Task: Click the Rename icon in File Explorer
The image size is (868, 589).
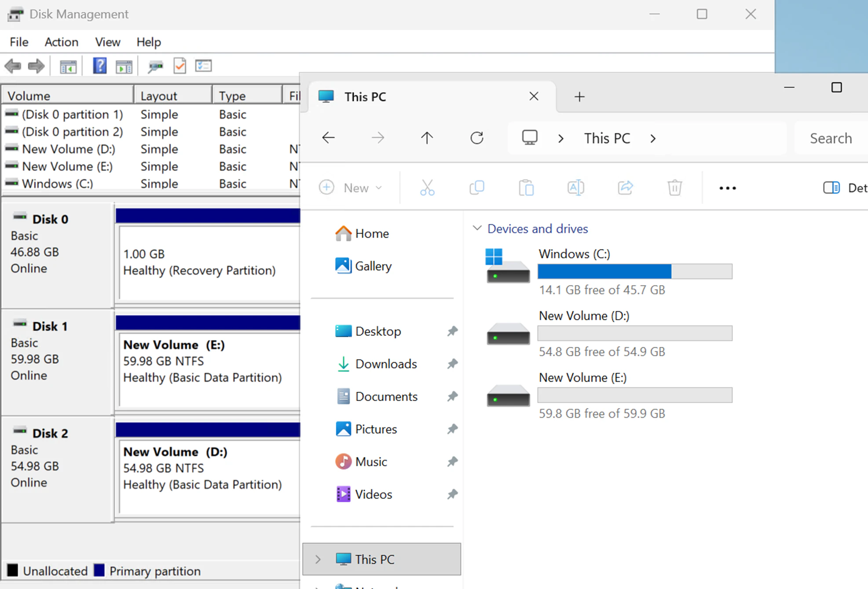Action: click(x=576, y=188)
